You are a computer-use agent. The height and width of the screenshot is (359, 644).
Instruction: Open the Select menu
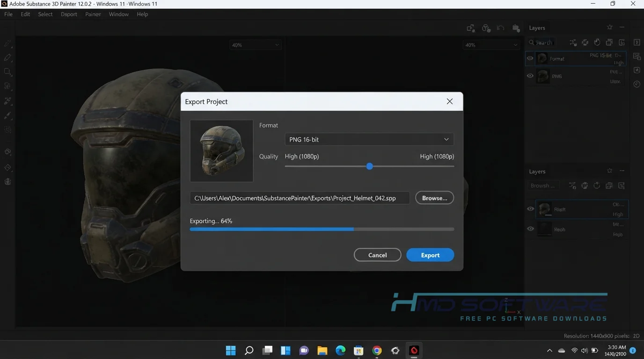tap(45, 14)
